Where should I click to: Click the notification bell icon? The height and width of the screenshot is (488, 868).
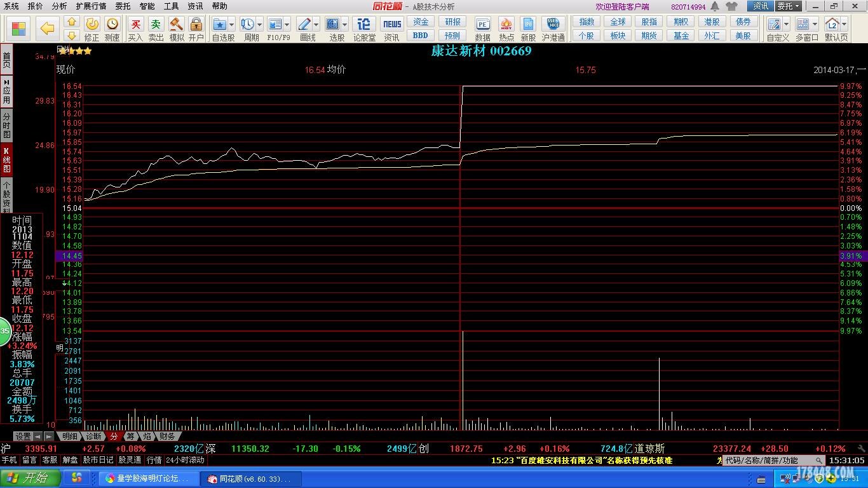coord(715,6)
